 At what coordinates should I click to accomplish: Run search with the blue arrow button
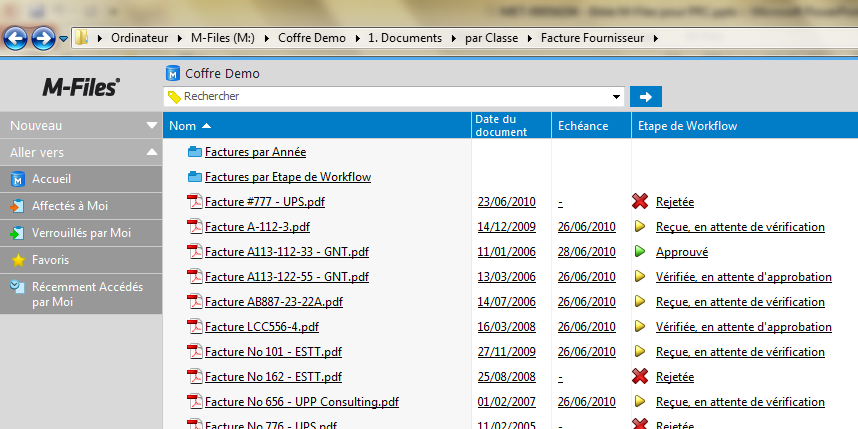click(646, 96)
